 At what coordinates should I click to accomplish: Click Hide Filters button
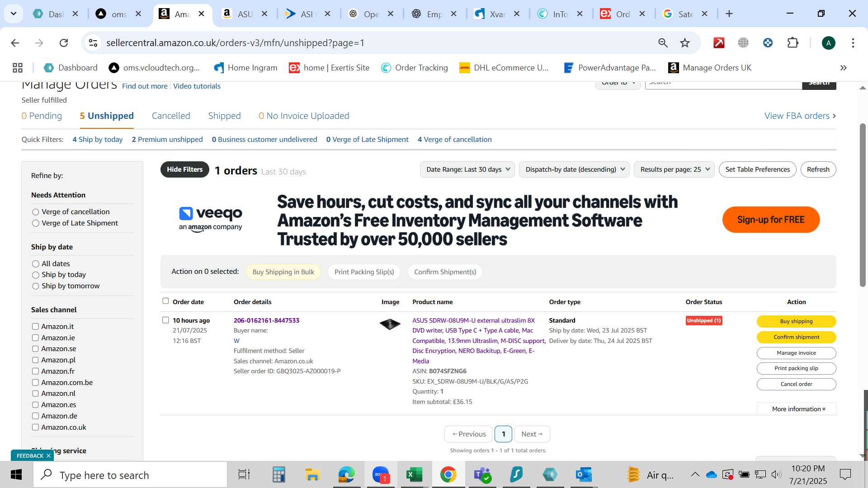pos(184,169)
